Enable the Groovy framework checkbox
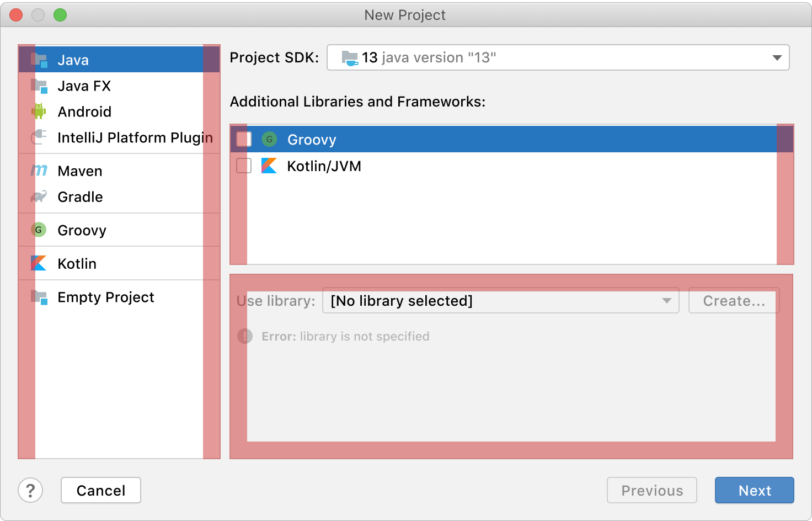 244,139
